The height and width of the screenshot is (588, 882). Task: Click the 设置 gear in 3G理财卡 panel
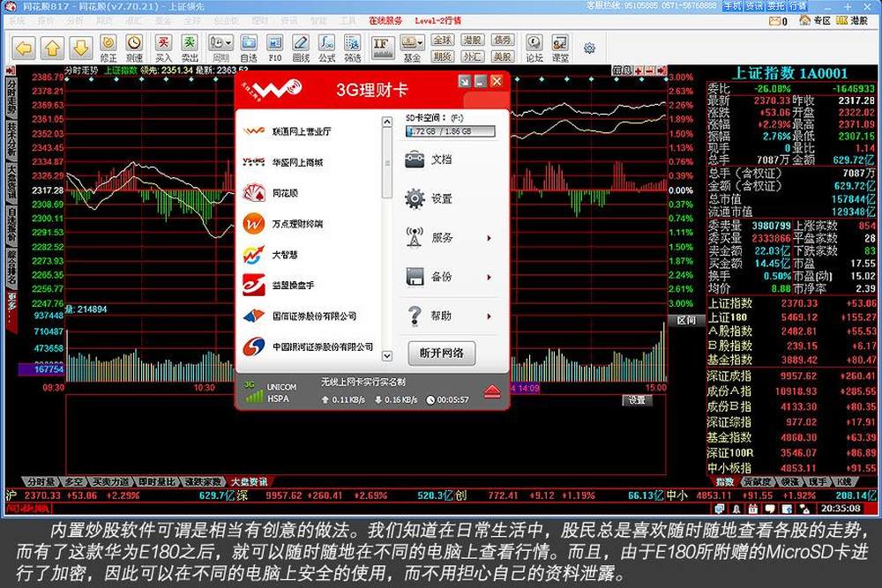(x=415, y=198)
